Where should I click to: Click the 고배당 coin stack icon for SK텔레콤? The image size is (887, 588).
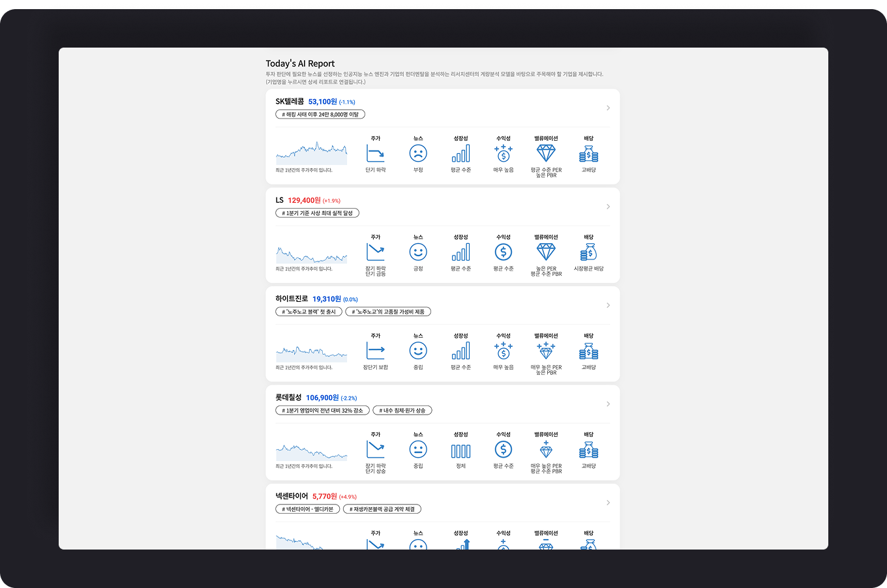coord(588,154)
